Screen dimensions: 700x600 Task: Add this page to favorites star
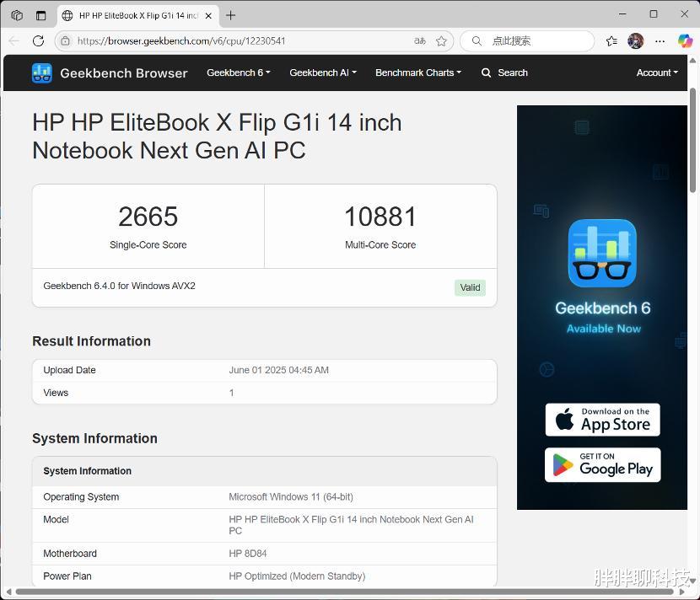point(442,41)
